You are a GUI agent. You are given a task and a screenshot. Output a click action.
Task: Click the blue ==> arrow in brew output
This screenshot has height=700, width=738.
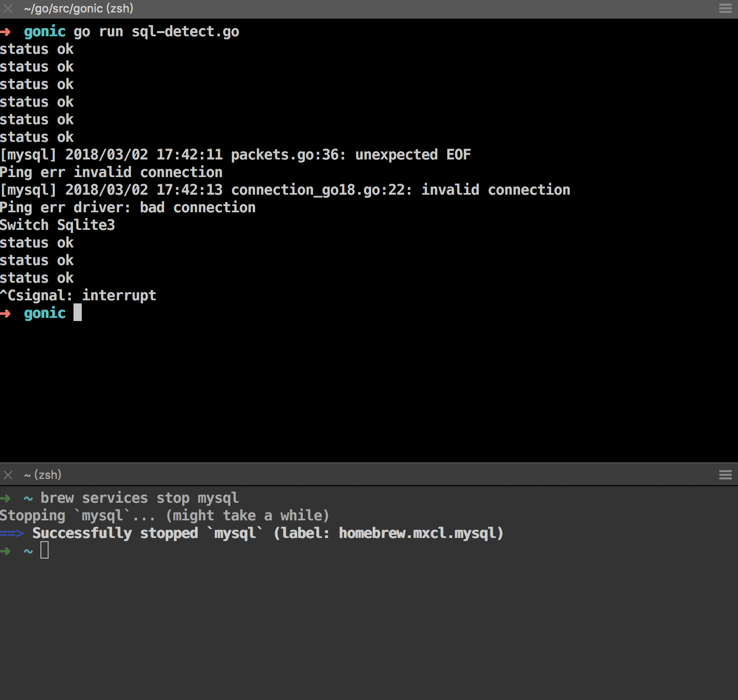tap(12, 533)
